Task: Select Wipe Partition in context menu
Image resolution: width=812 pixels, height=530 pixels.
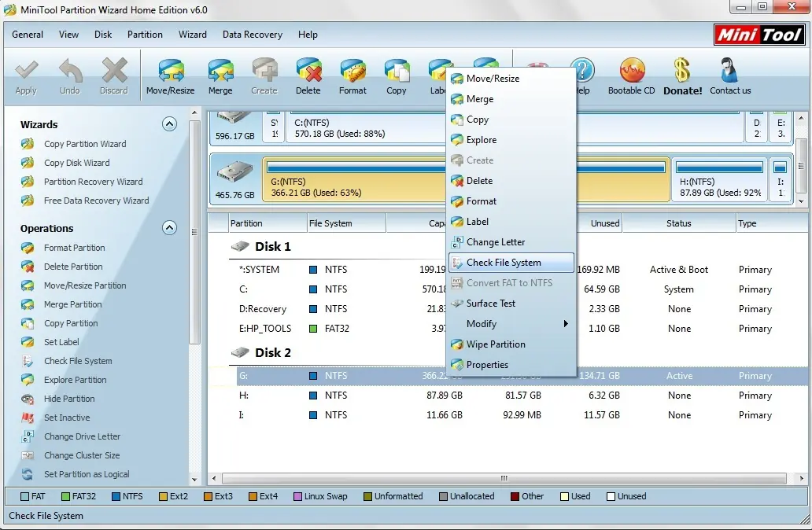Action: pos(511,344)
